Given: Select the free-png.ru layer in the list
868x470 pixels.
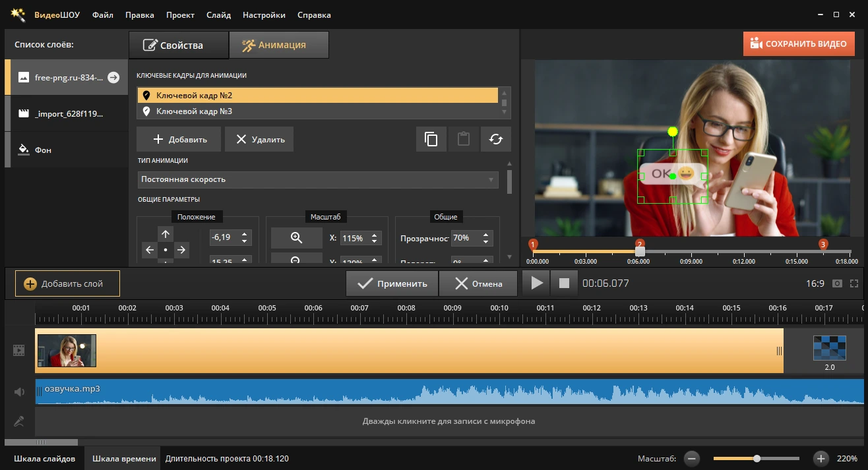Looking at the screenshot, I should coord(66,77).
